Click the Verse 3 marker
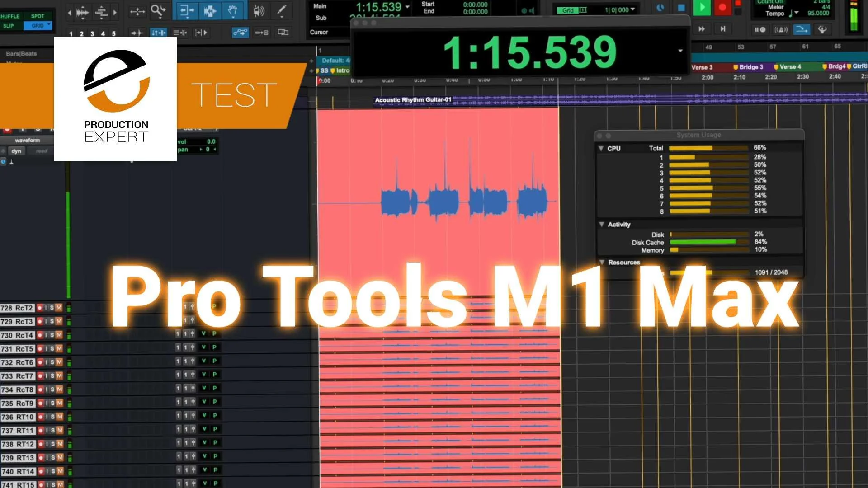Image resolution: width=868 pixels, height=488 pixels. point(702,67)
